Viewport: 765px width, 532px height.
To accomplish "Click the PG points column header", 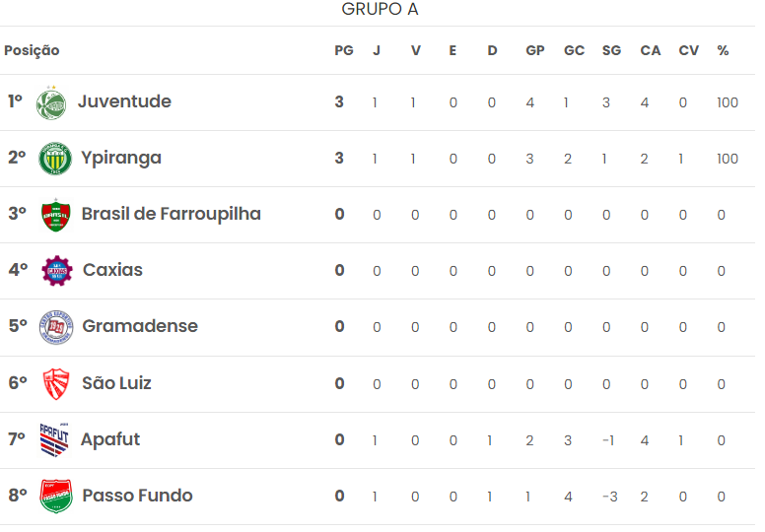I will click(x=344, y=50).
